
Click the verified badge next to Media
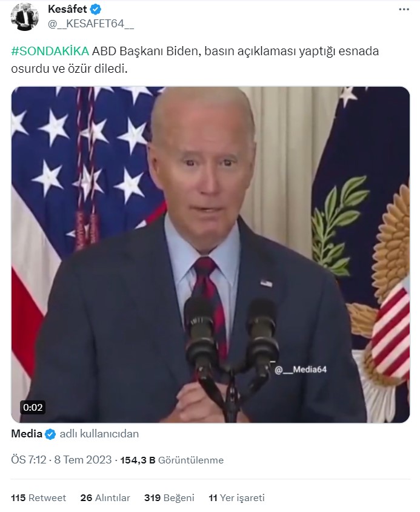click(50, 434)
